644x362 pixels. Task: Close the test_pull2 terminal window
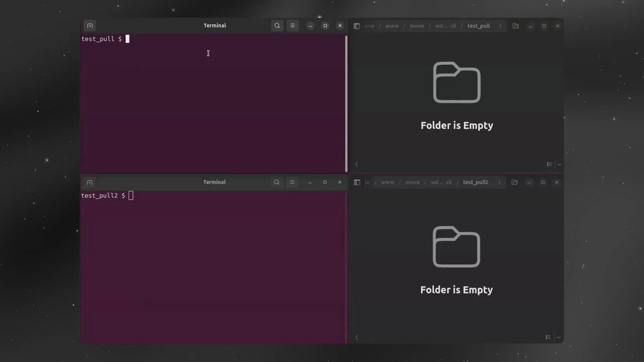pos(340,182)
